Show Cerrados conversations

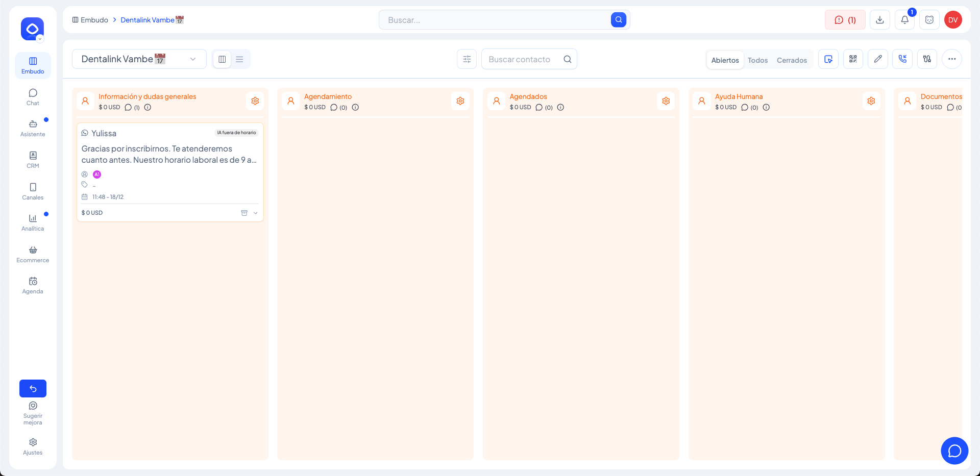point(792,60)
